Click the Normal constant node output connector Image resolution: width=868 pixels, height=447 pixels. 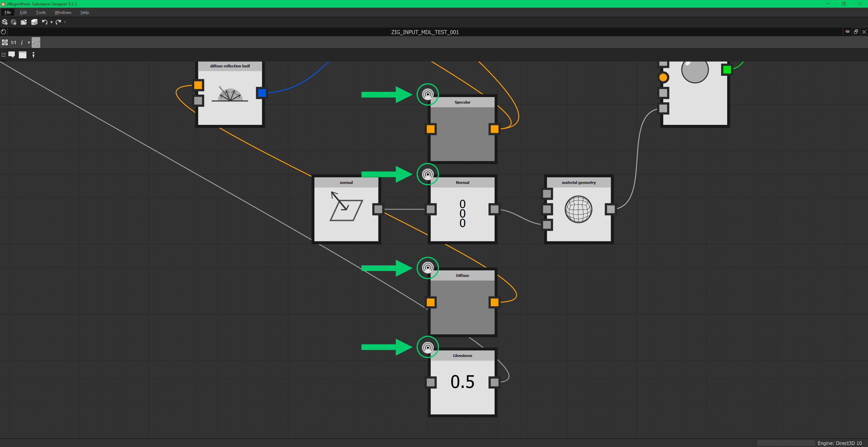click(494, 209)
